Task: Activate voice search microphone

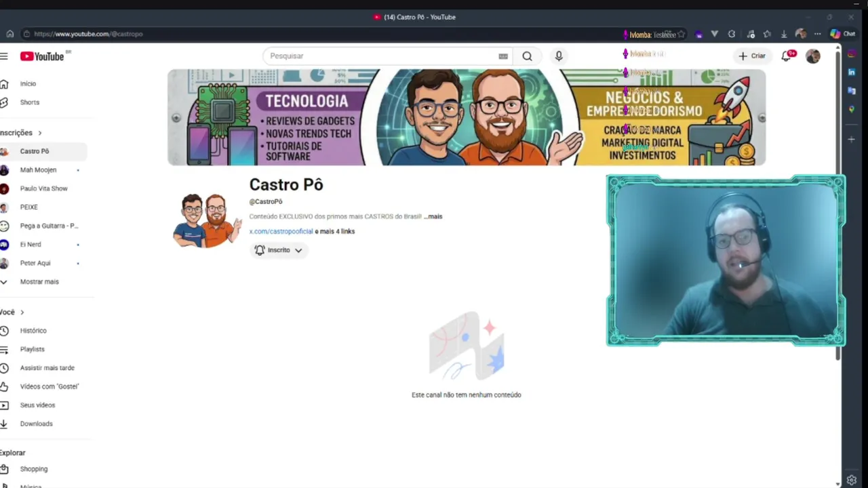Action: point(559,56)
